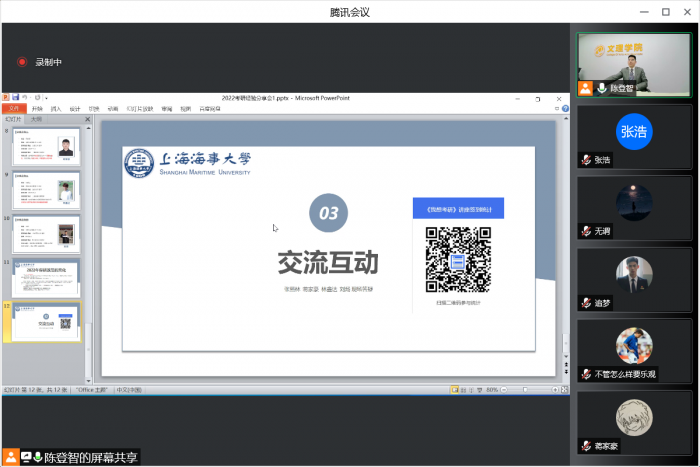Viewport: 700px width, 467px height.
Task: Click the "Office 主题" status entry
Action: point(92,390)
